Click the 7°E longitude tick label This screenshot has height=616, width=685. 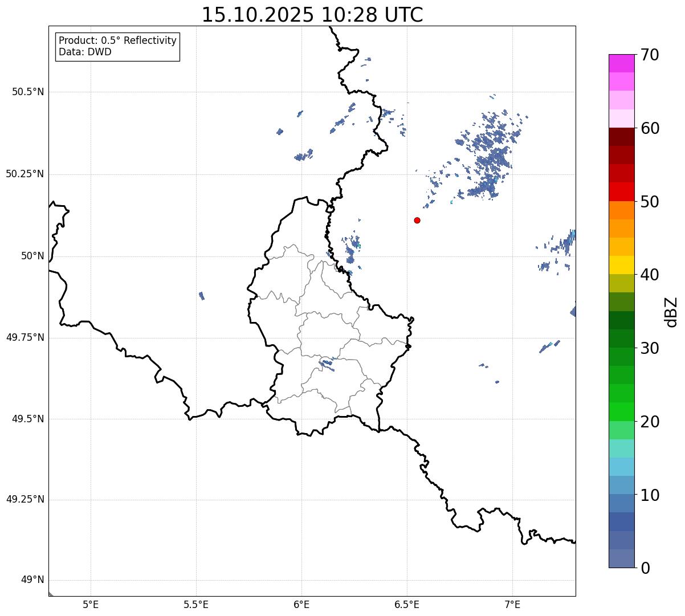point(513,604)
